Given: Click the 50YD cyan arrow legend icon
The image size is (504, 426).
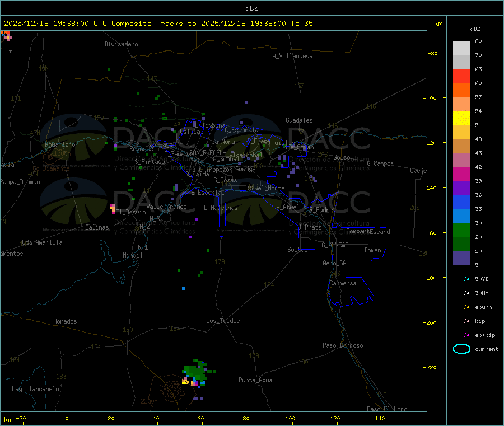Looking at the screenshot, I should 461,279.
